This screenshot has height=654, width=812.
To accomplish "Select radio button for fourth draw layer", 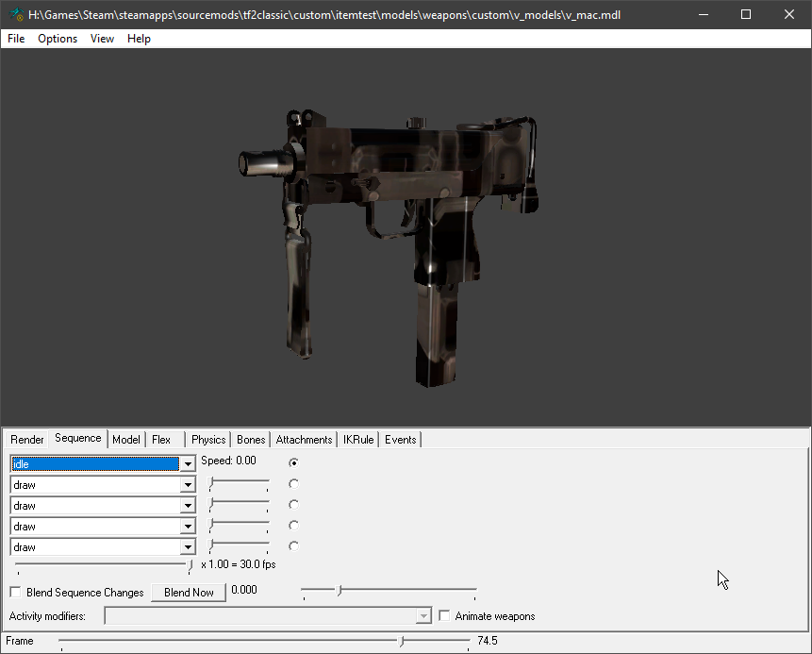I will pyautogui.click(x=293, y=546).
